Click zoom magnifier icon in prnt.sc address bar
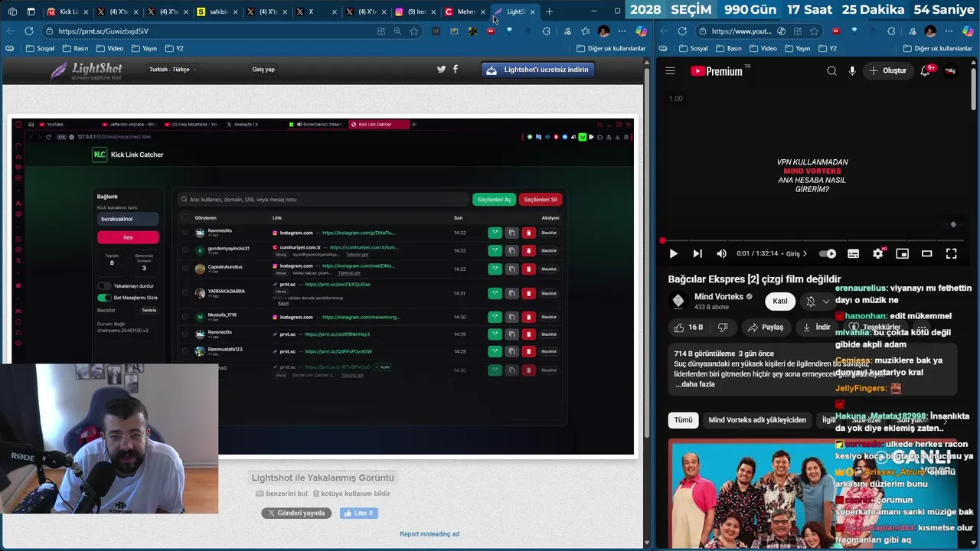 [397, 31]
